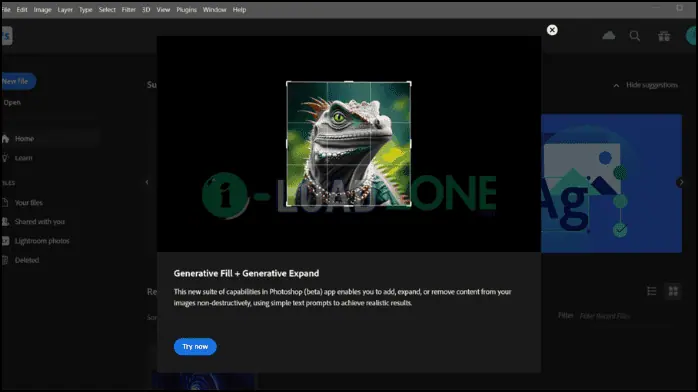Open Deleted files section
698x392 pixels.
[27, 260]
